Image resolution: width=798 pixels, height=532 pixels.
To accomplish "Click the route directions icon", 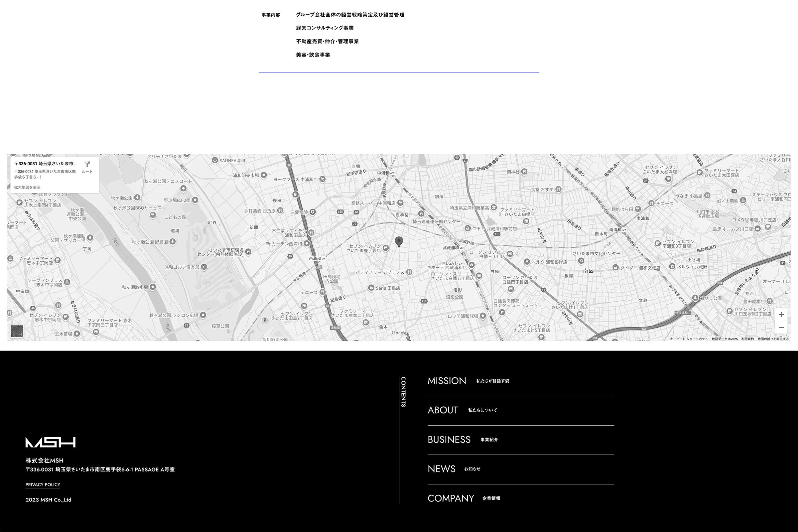I will (87, 165).
